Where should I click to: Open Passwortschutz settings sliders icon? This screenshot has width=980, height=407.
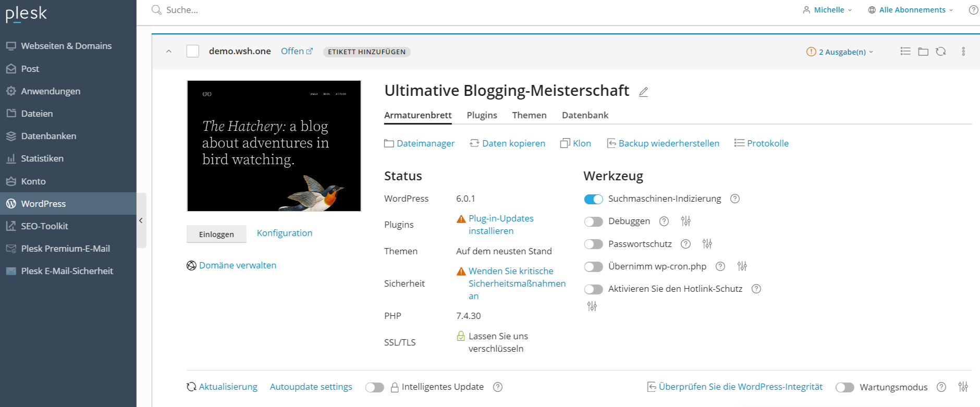click(x=707, y=243)
